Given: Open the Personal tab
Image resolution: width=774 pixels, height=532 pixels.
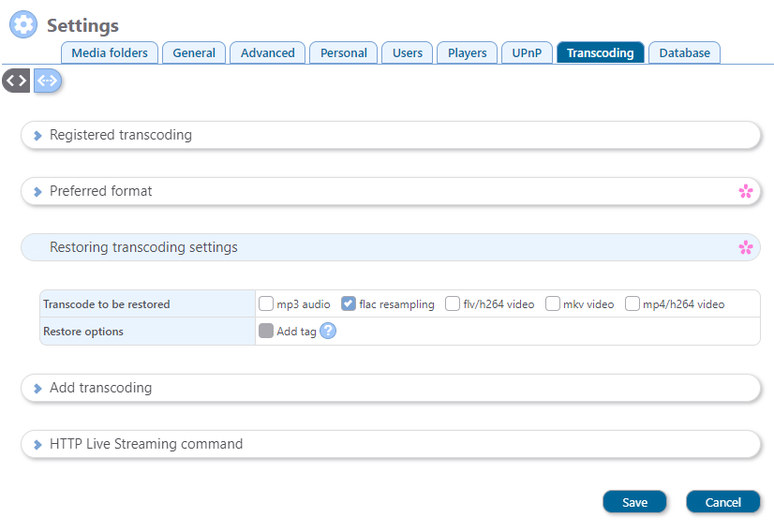Looking at the screenshot, I should coord(344,52).
